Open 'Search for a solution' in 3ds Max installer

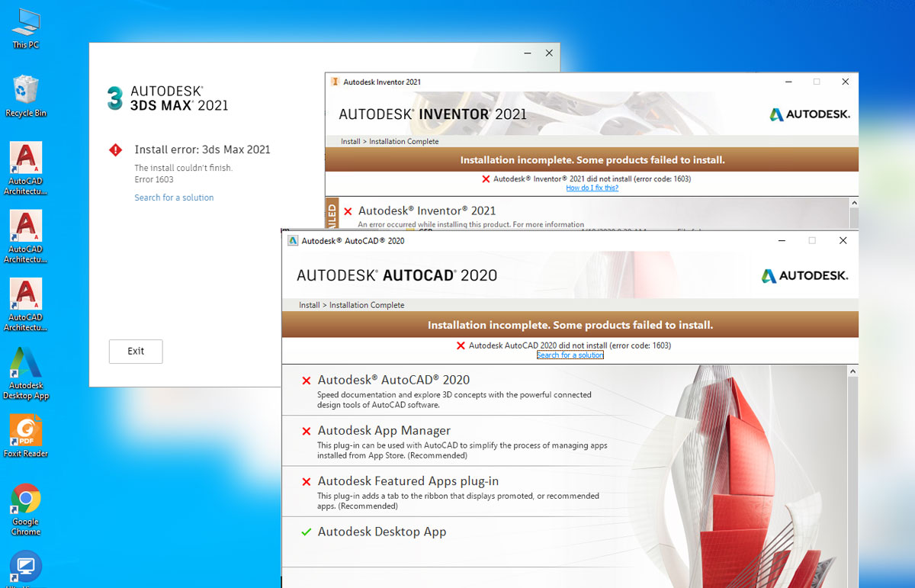click(x=174, y=198)
